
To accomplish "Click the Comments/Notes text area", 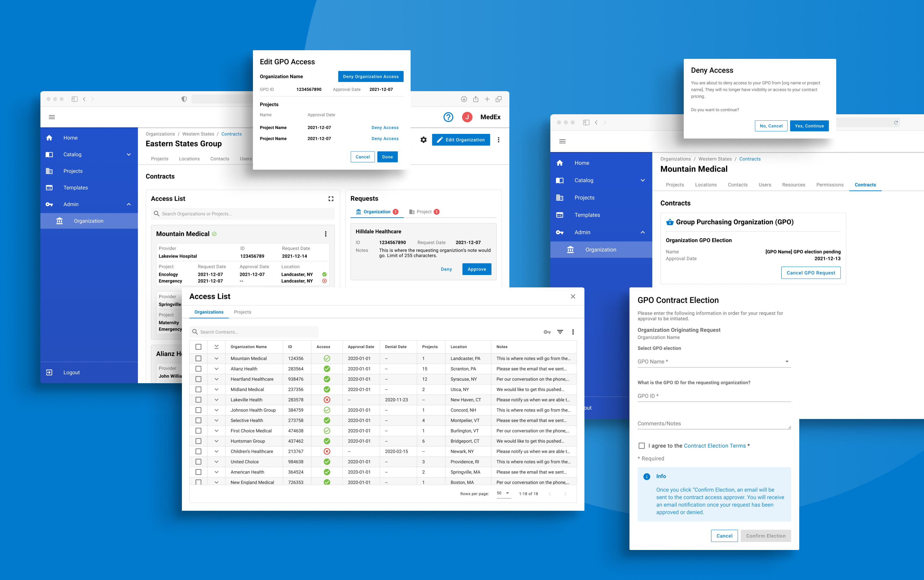I will pos(714,423).
